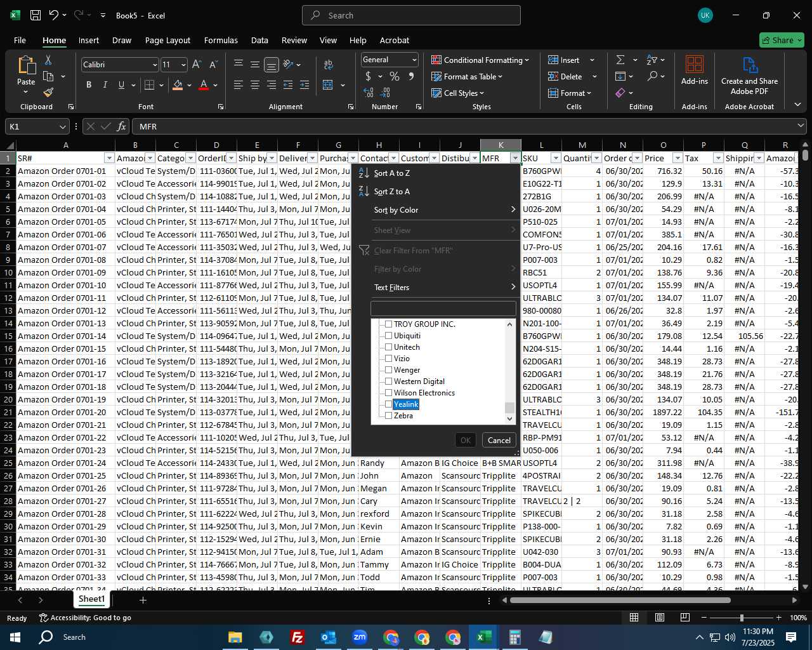Open the Format cells button
The height and width of the screenshot is (650, 812).
click(570, 93)
